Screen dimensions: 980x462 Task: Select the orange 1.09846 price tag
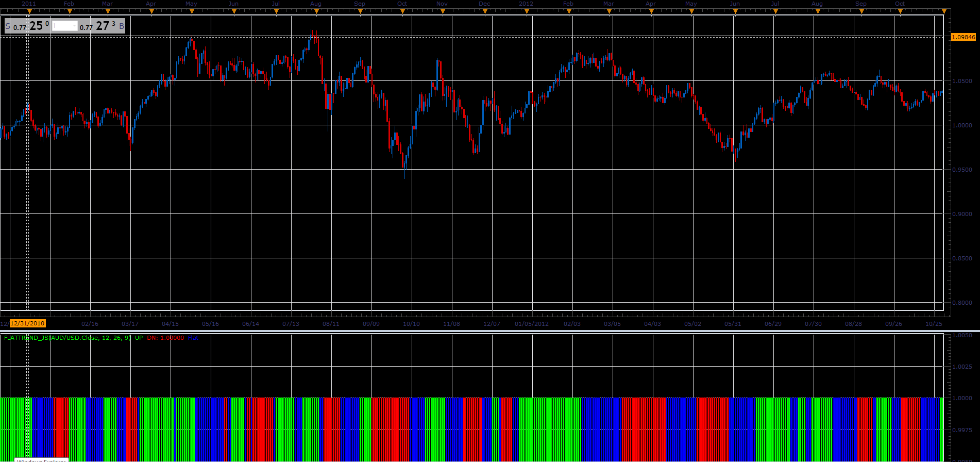[963, 37]
